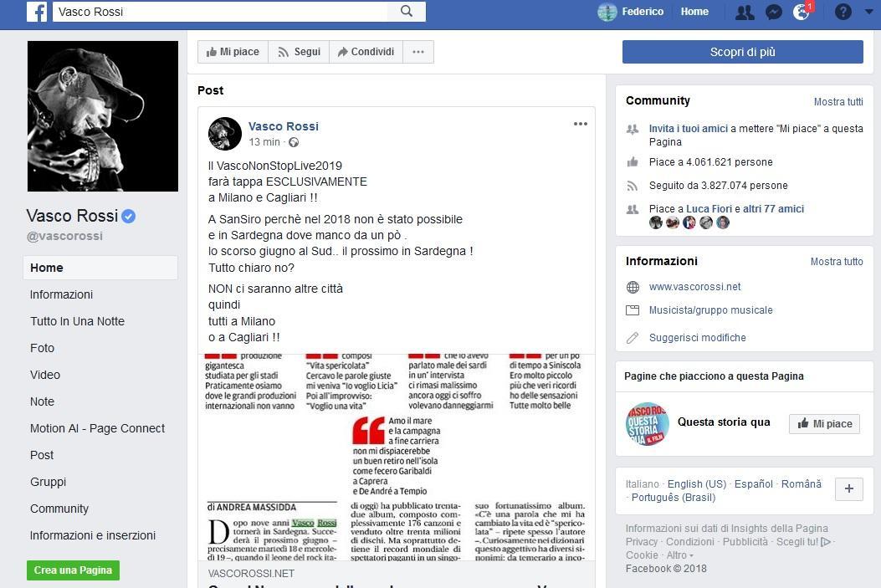Click the 13 min timestamp
This screenshot has width=881, height=588.
(264, 142)
